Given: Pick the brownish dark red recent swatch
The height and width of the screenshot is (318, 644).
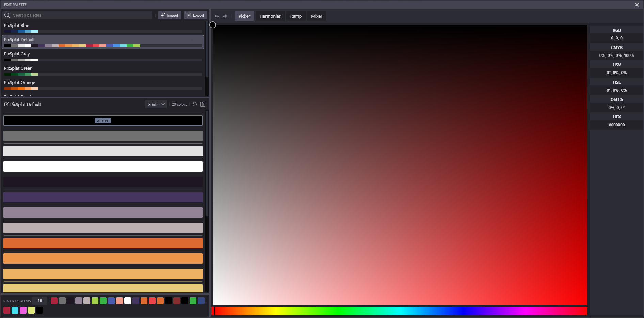Looking at the screenshot, I should (177, 301).
